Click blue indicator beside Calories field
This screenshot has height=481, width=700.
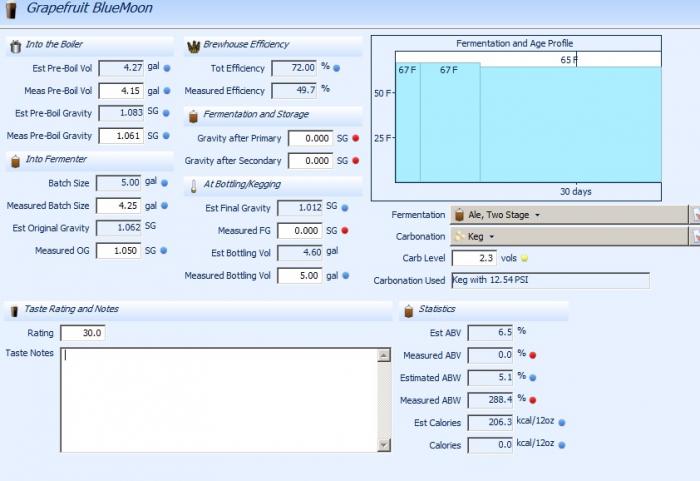tap(562, 445)
